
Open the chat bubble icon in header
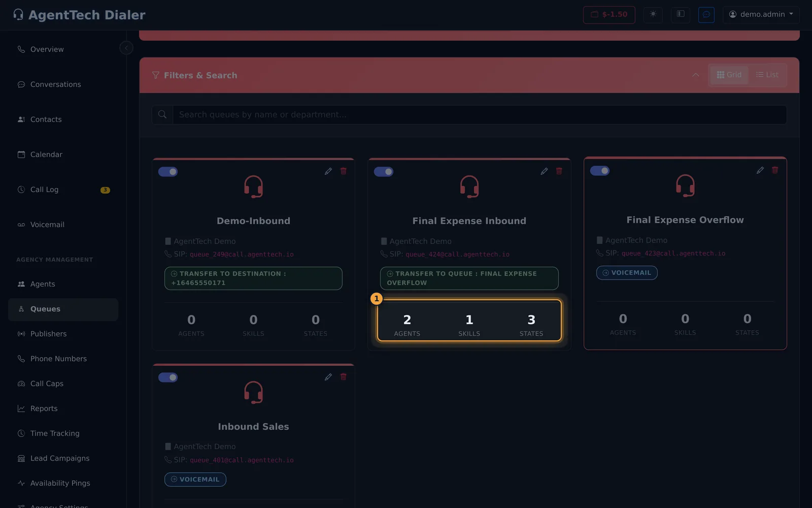[706, 14]
